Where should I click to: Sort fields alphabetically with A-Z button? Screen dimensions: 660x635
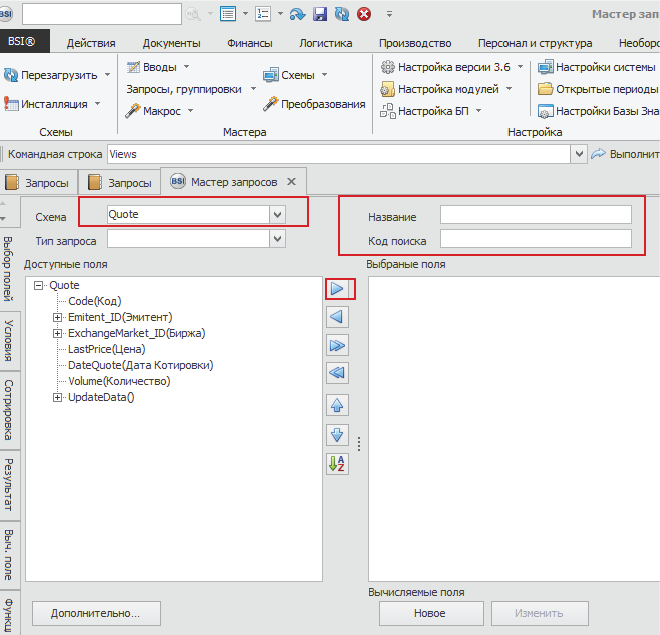pos(338,464)
